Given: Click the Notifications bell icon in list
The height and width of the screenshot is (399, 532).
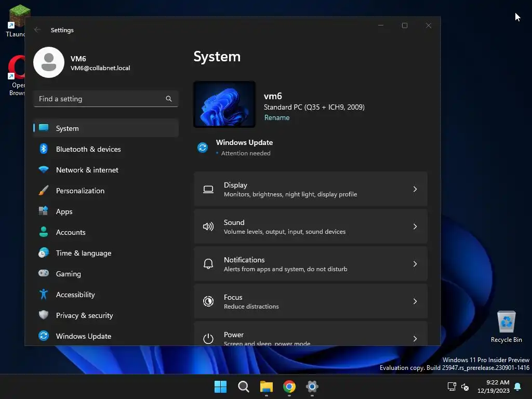Looking at the screenshot, I should 208,264.
